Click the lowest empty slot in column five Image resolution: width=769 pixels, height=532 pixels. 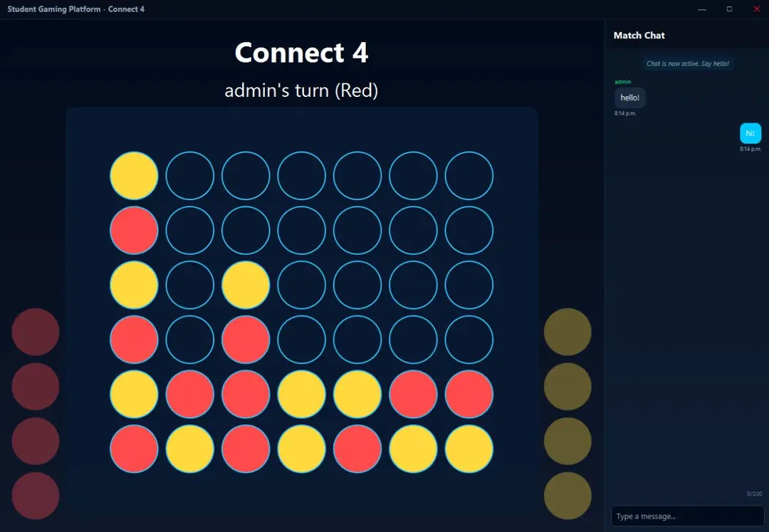click(x=357, y=339)
